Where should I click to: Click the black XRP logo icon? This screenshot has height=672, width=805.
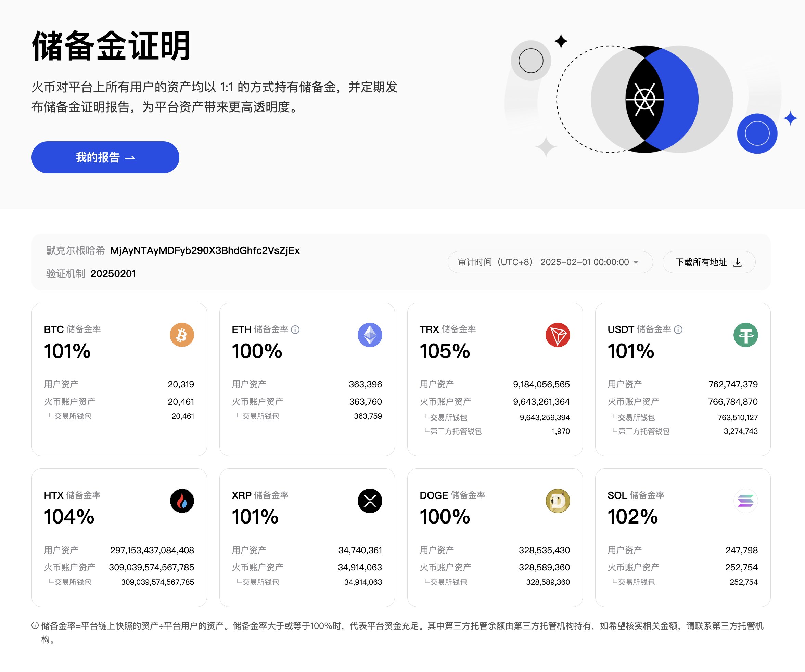(x=370, y=501)
